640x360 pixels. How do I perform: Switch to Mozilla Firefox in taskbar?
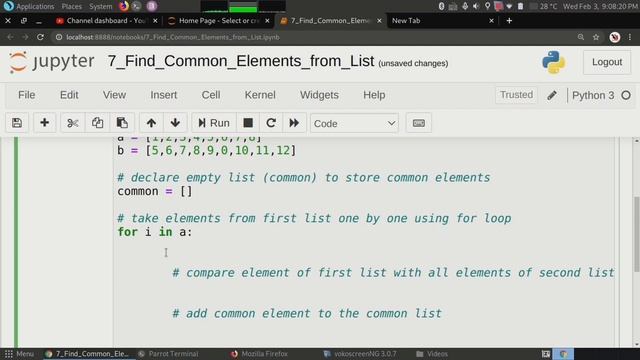pyautogui.click(x=259, y=354)
